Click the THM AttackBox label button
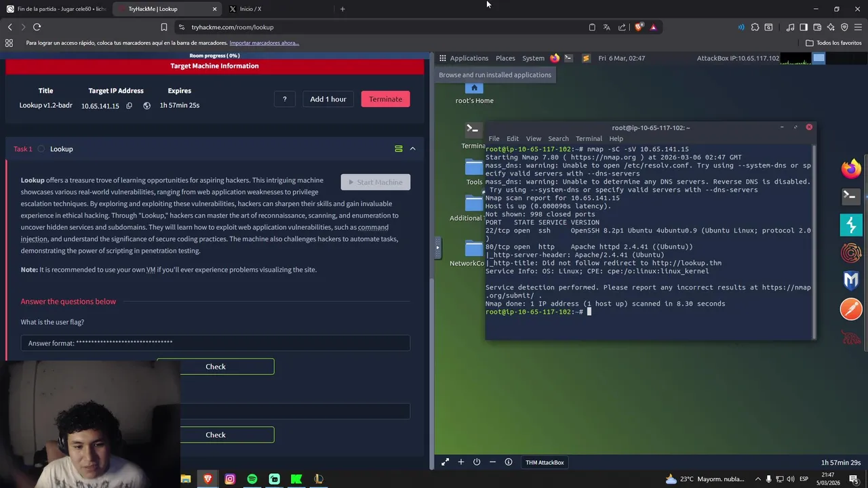 pyautogui.click(x=545, y=462)
